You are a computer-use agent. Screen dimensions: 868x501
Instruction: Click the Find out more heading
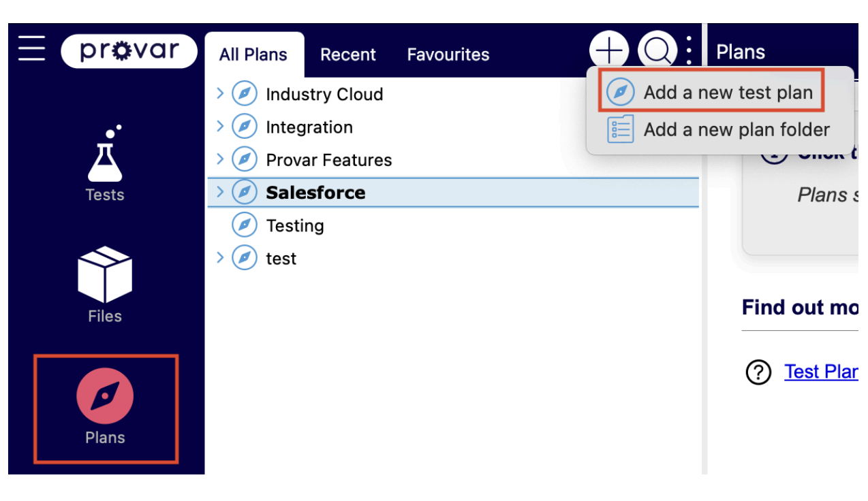point(800,308)
